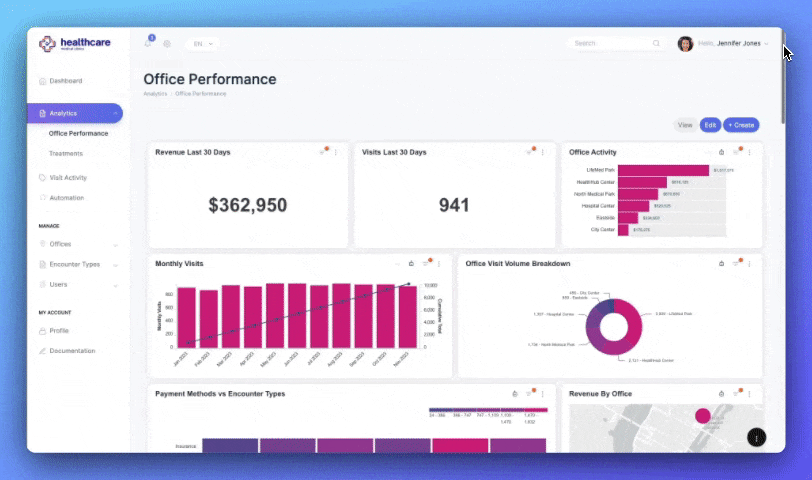Open Treatments under Analytics
Image resolution: width=812 pixels, height=480 pixels.
[x=66, y=153]
